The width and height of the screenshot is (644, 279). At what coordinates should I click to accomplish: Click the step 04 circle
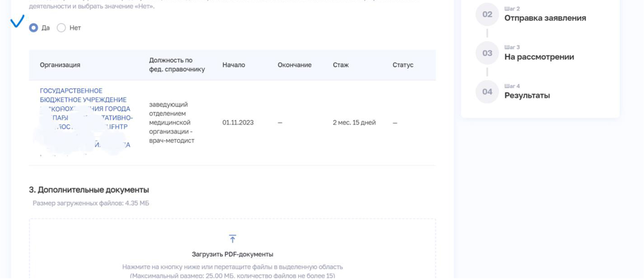(x=487, y=92)
